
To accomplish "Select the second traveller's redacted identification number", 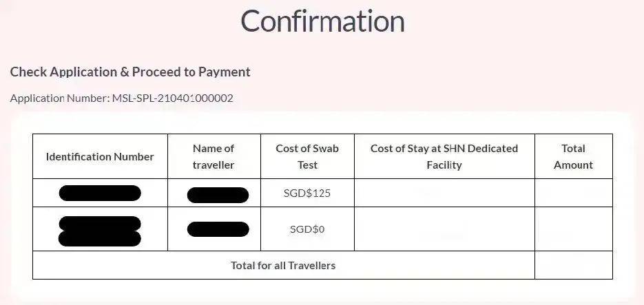I will pos(100,230).
